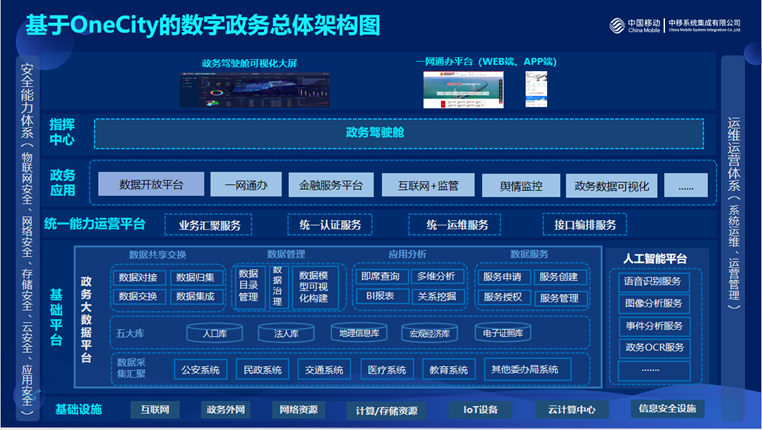Select 统一运维服务
Image resolution: width=762 pixels, height=430 pixels.
[x=455, y=224]
